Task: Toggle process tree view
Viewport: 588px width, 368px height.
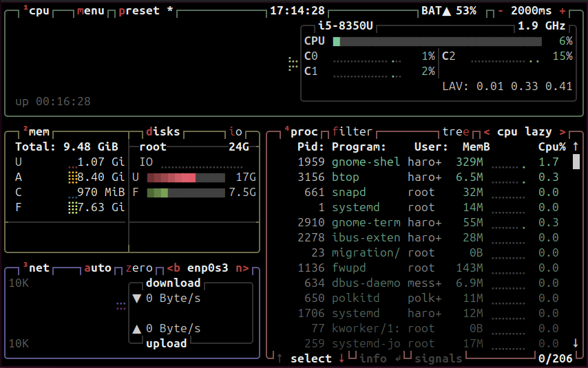Action: point(456,132)
